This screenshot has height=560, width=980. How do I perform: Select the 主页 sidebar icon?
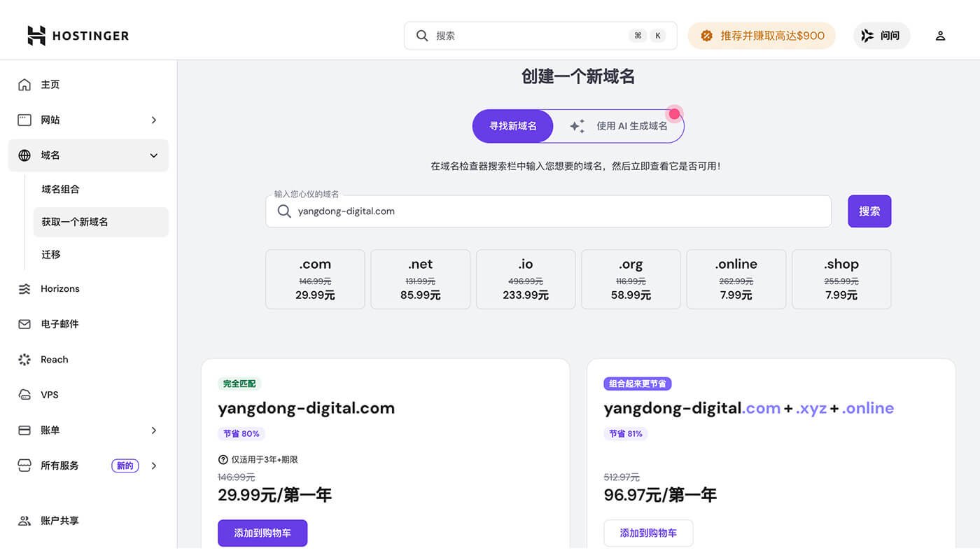pyautogui.click(x=50, y=84)
